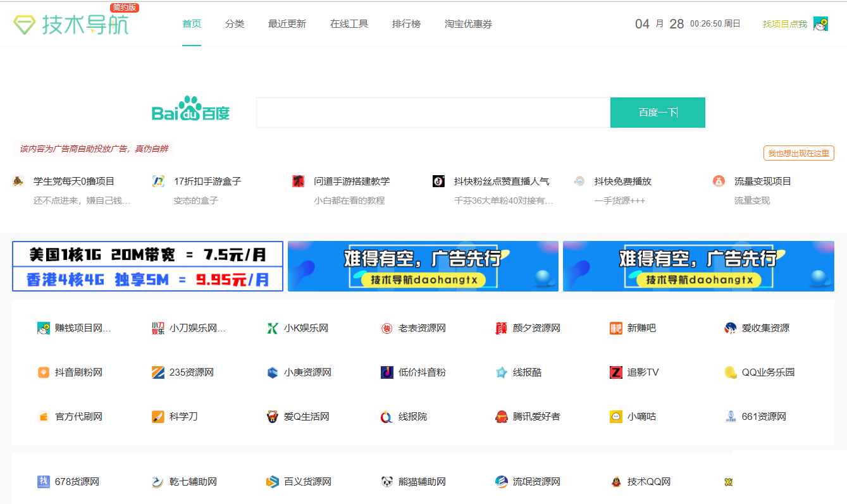Image resolution: width=847 pixels, height=504 pixels.
Task: Open the 在线工具 menu item
Action: pos(349,24)
